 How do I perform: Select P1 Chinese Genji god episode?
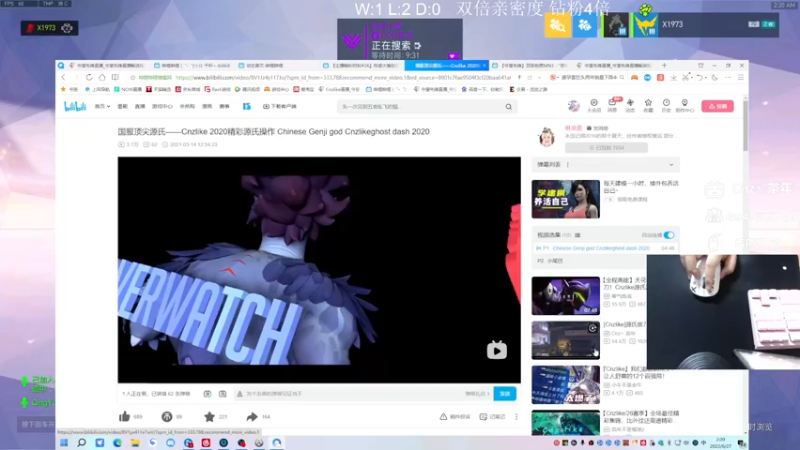605,248
